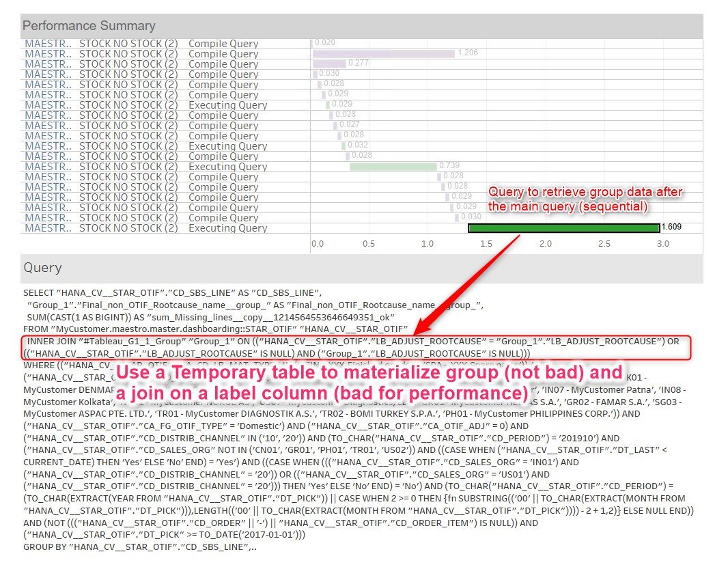Click the GROUP BY clause line
This screenshot has height=580, width=728.
click(140, 547)
